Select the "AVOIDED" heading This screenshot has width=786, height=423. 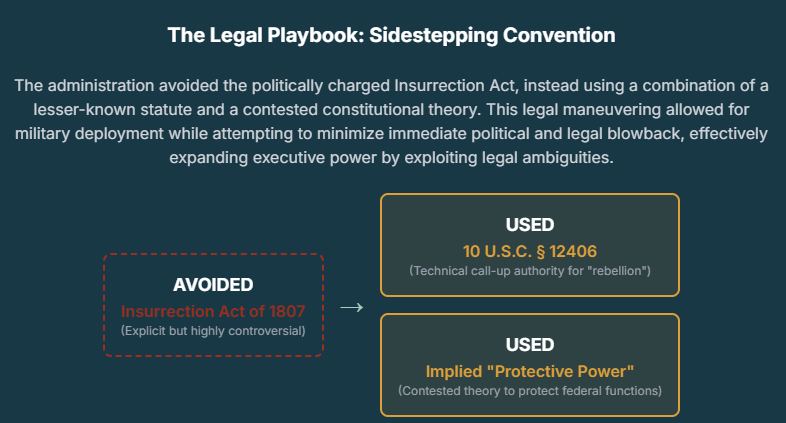213,285
